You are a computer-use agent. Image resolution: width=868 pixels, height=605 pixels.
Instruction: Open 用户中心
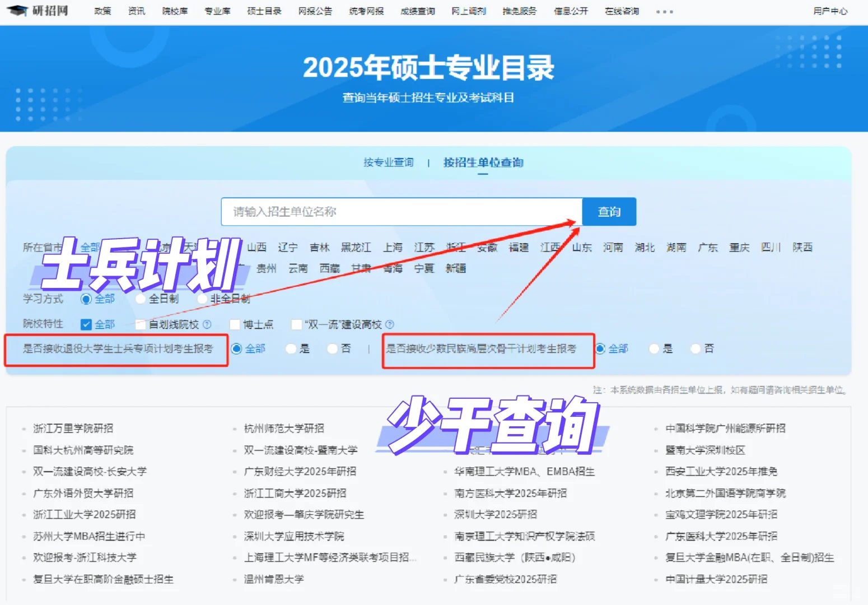pos(831,10)
